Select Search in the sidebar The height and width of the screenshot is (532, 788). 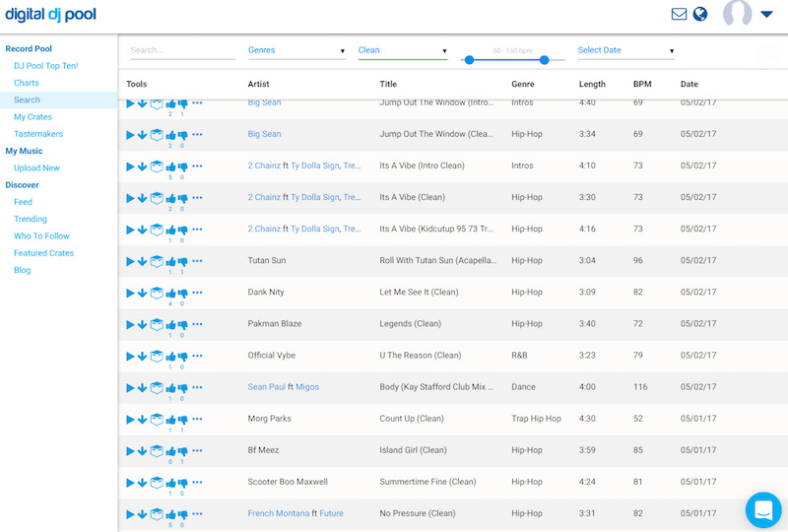click(27, 100)
